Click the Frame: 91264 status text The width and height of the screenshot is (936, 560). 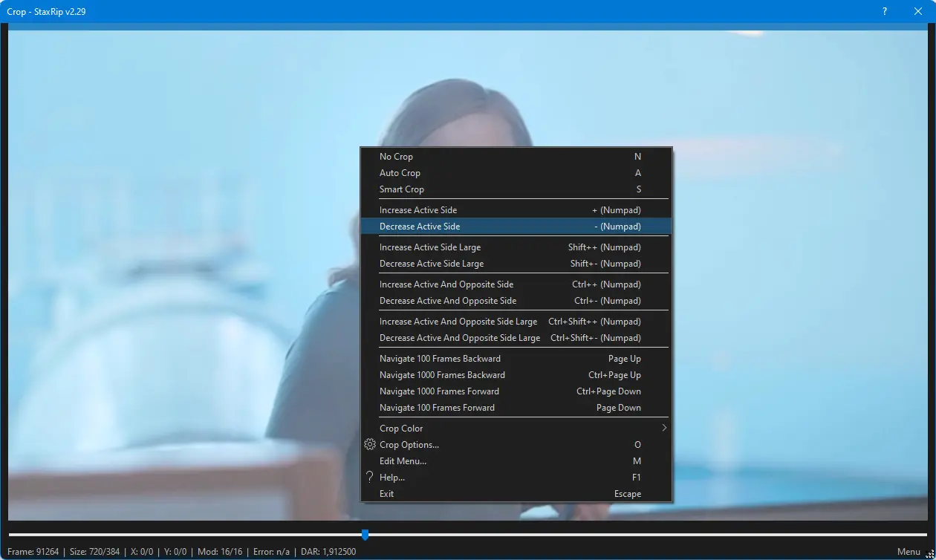pyautogui.click(x=33, y=552)
